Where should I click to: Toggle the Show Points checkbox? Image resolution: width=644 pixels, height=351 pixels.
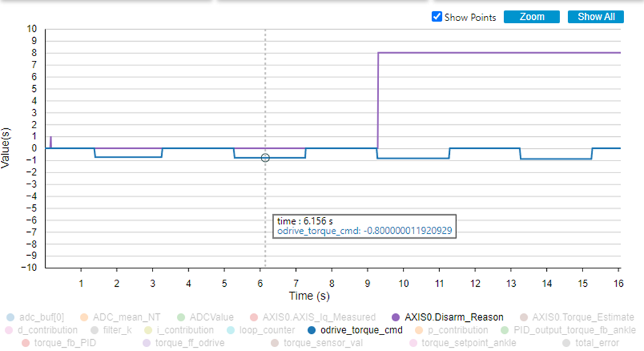coord(437,17)
